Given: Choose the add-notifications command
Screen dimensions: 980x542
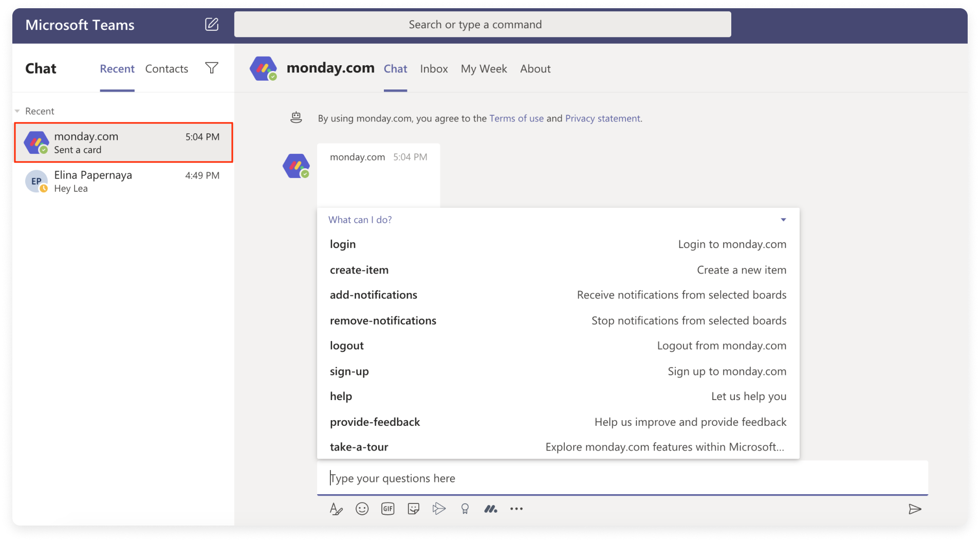Looking at the screenshot, I should tap(558, 295).
